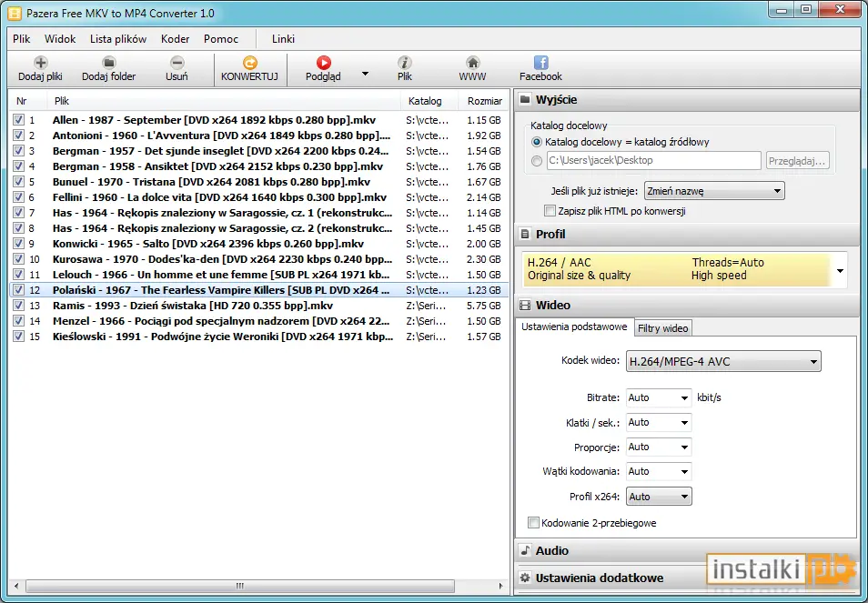Click the Dodaj folder toolbar icon
Screen dimensions: 868x603
pos(109,63)
